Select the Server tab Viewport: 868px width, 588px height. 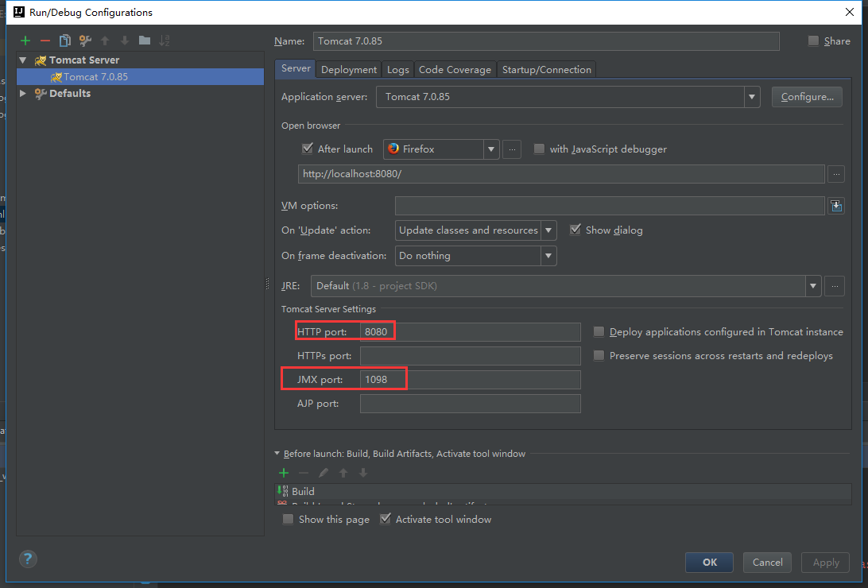pyautogui.click(x=296, y=68)
